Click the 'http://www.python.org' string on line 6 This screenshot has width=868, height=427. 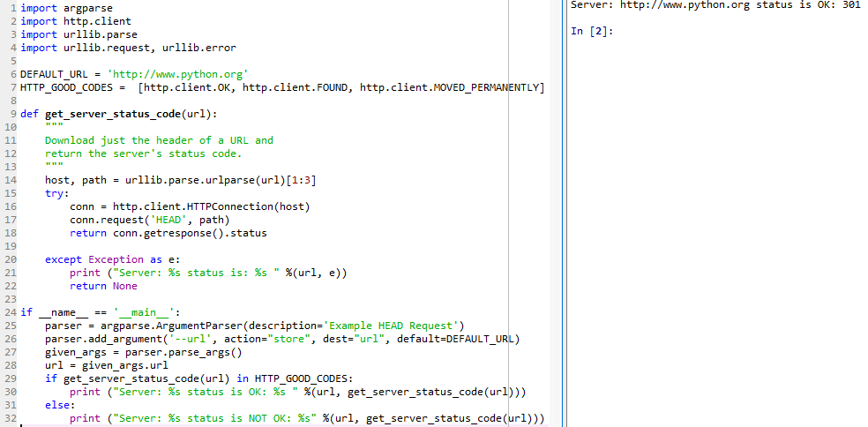(177, 74)
